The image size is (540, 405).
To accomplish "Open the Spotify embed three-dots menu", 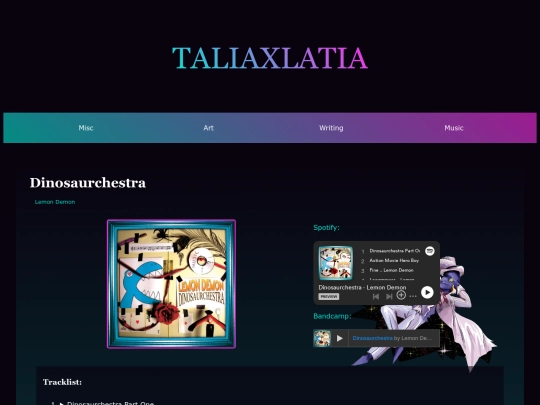I will tap(413, 296).
